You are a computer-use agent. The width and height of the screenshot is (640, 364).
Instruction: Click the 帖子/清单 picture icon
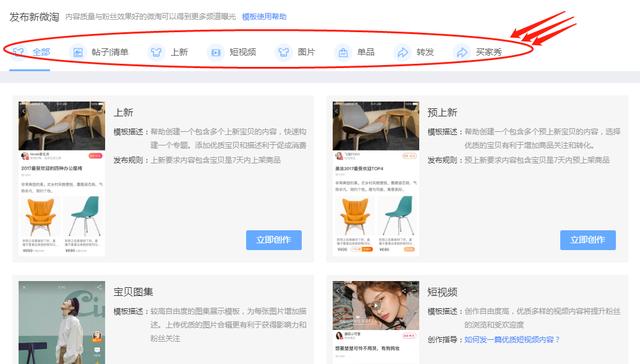tap(78, 52)
